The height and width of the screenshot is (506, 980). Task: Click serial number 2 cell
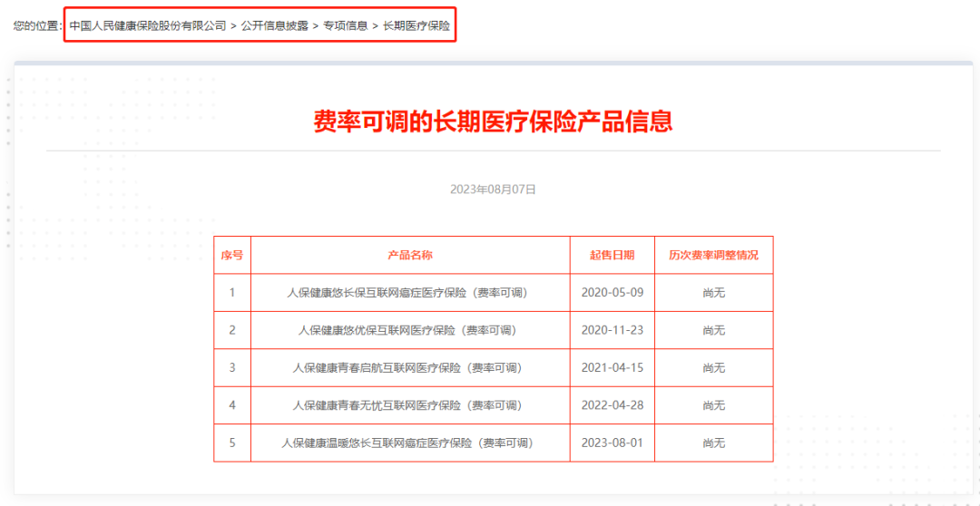[232, 330]
